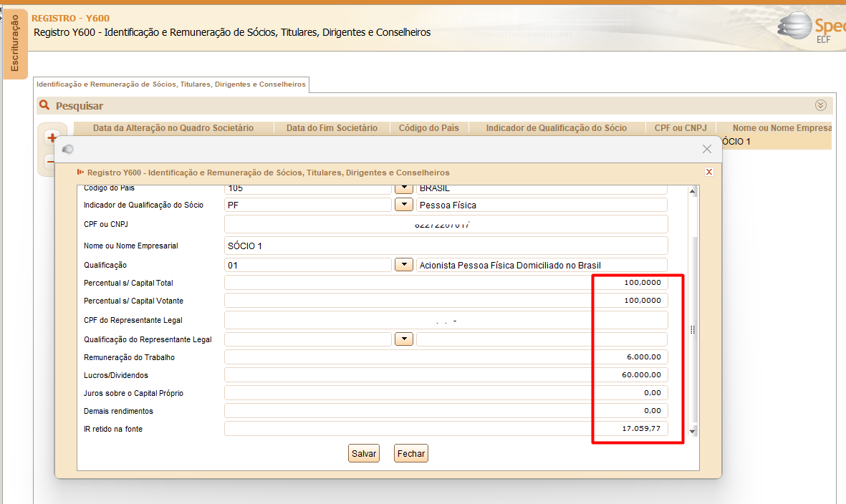Click the Pesquisar heading text

click(80, 106)
